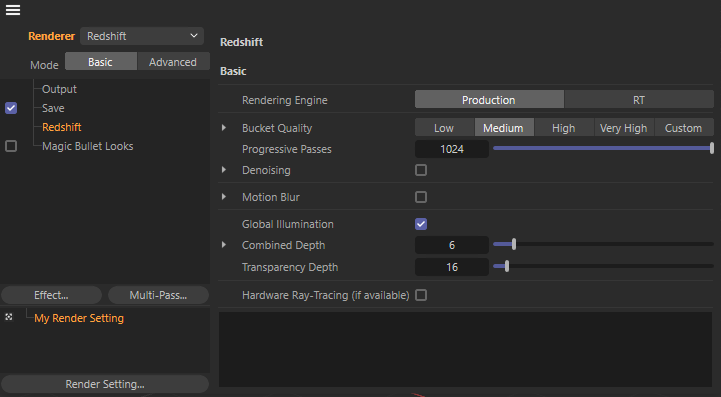
Task: Select the Basic mode tab
Action: 100,62
